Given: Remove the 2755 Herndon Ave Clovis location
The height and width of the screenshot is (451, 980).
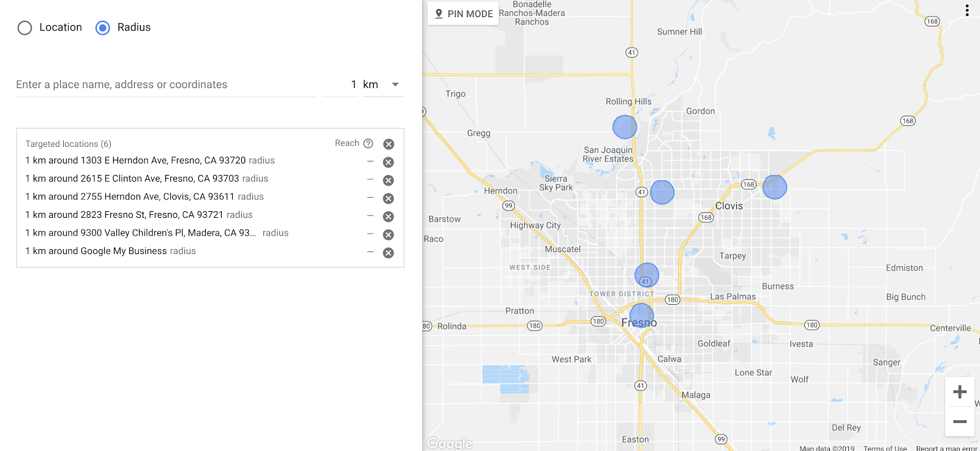Looking at the screenshot, I should click(x=388, y=198).
